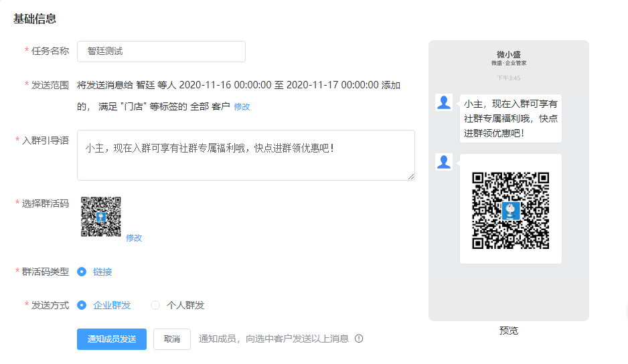Click the 任务名称 input field
Screen dimensions: 628x364
[161, 52]
